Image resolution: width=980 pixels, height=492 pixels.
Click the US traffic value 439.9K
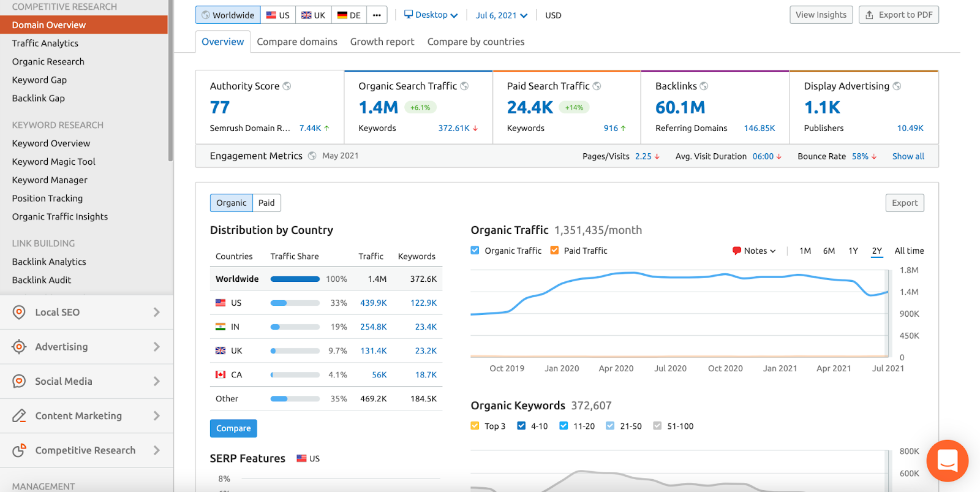(x=374, y=303)
